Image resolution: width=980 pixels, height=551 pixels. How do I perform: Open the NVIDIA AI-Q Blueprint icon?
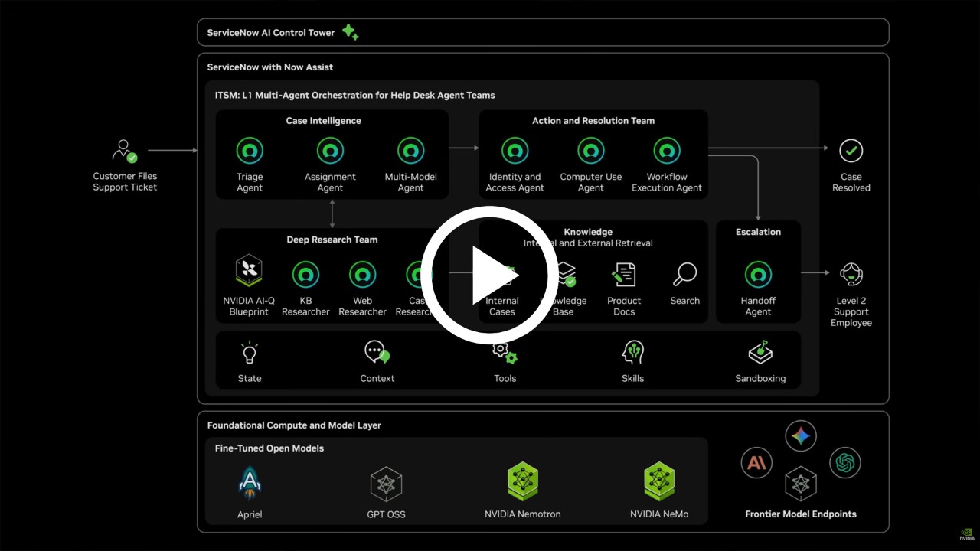click(249, 270)
